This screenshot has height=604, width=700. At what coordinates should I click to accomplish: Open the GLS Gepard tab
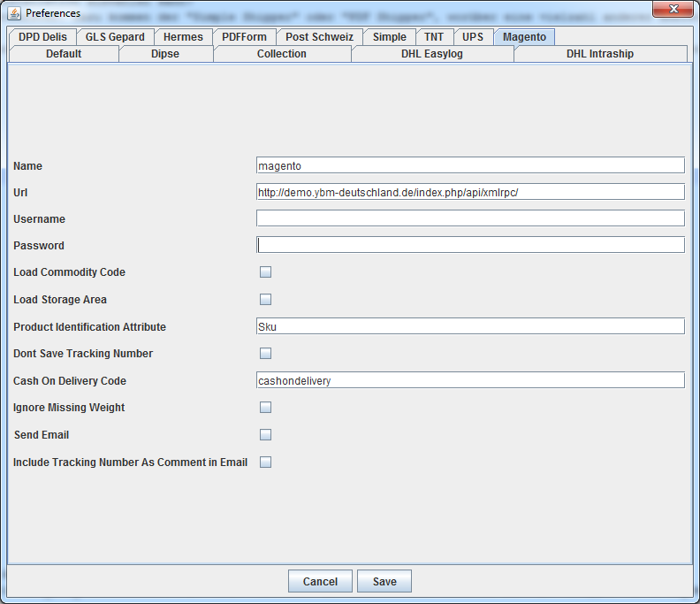115,36
